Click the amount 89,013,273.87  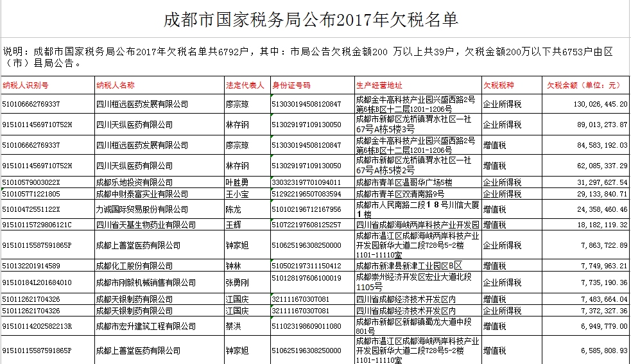click(602, 125)
